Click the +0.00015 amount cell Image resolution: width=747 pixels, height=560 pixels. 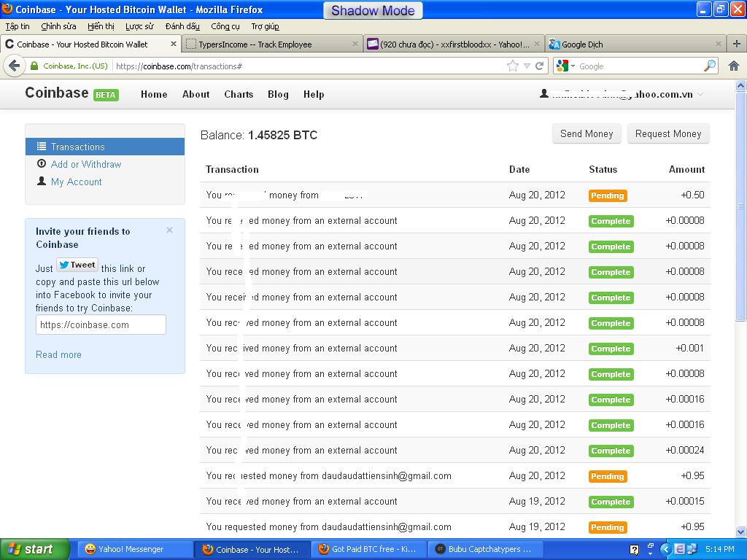(x=685, y=502)
